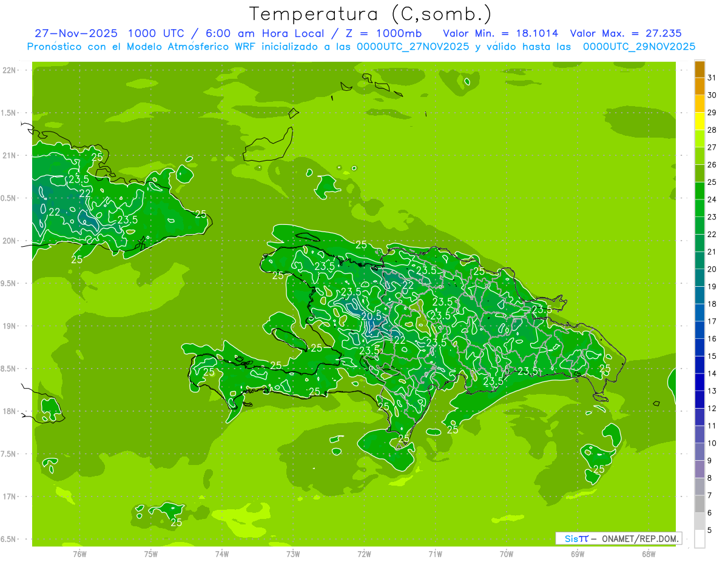The image size is (728, 562).
Task: Click the 17N latitude axis label
Action: tap(10, 497)
